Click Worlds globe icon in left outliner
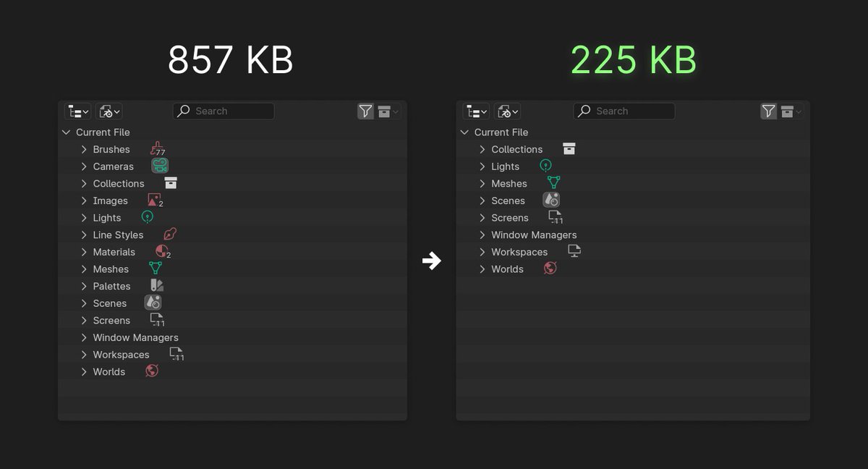The height and width of the screenshot is (469, 868). (152, 371)
